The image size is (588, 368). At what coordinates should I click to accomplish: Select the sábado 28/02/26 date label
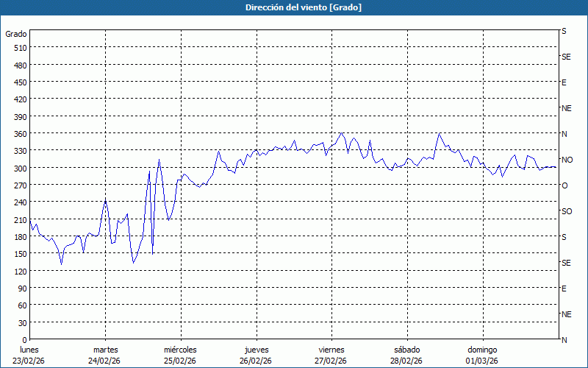[x=406, y=355]
